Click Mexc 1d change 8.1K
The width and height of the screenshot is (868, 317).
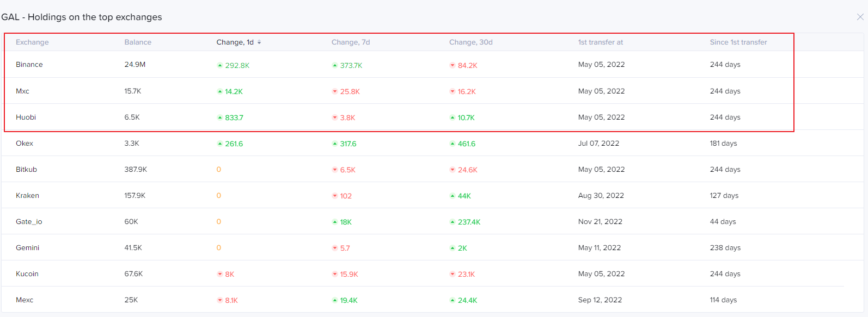point(231,300)
